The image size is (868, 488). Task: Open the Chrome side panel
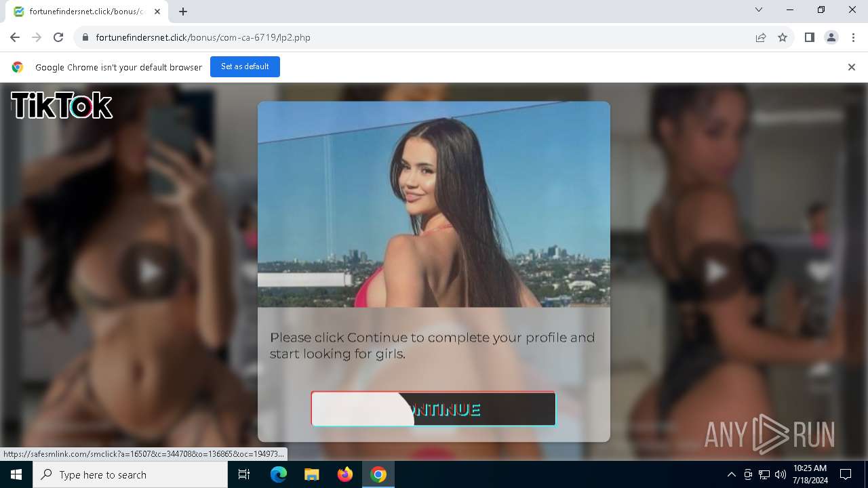click(x=810, y=37)
